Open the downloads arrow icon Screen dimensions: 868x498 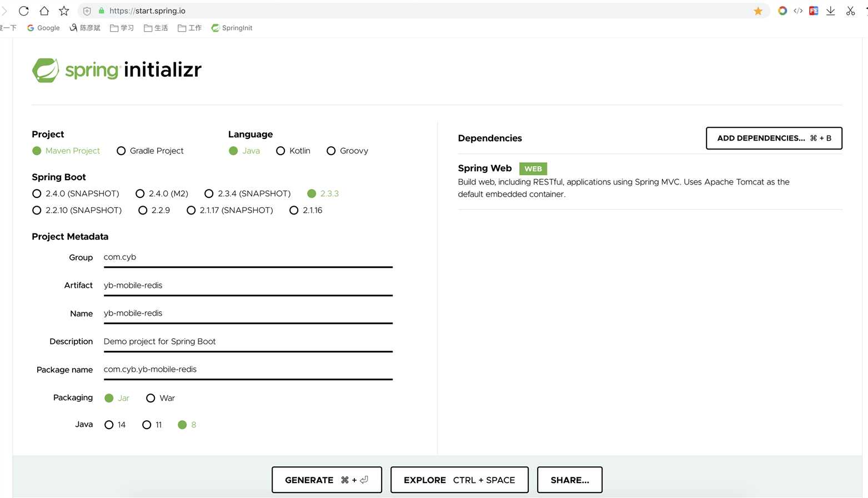point(830,11)
